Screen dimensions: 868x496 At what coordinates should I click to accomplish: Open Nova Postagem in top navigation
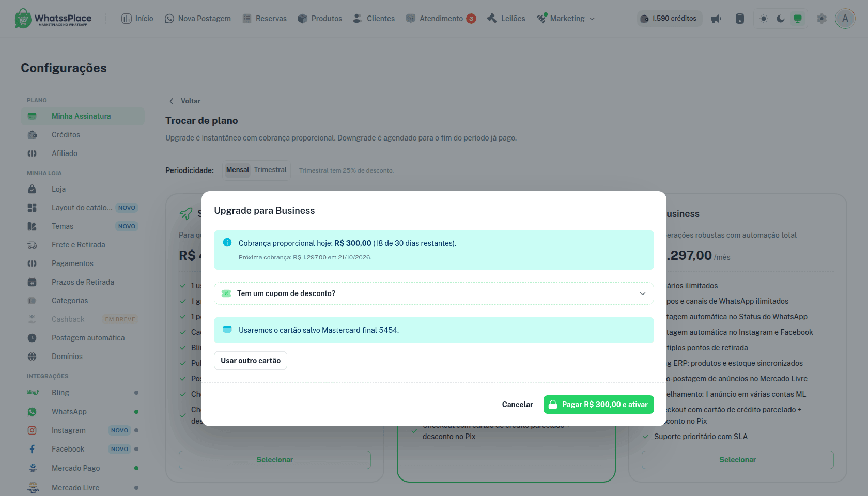click(x=198, y=19)
